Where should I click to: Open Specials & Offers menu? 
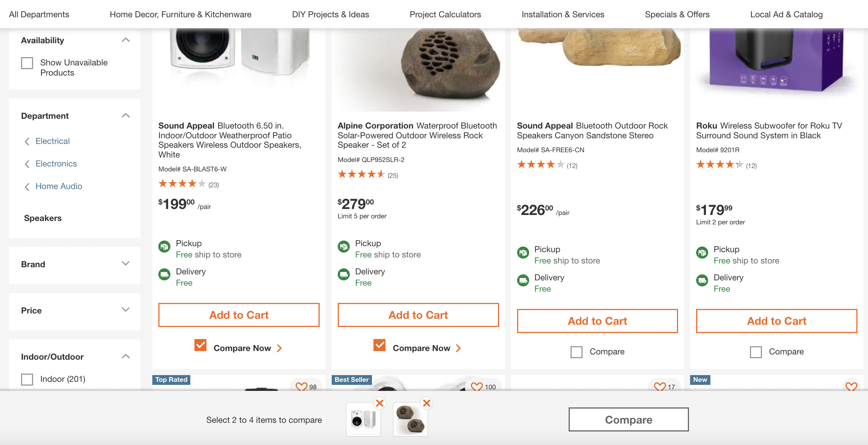(677, 14)
